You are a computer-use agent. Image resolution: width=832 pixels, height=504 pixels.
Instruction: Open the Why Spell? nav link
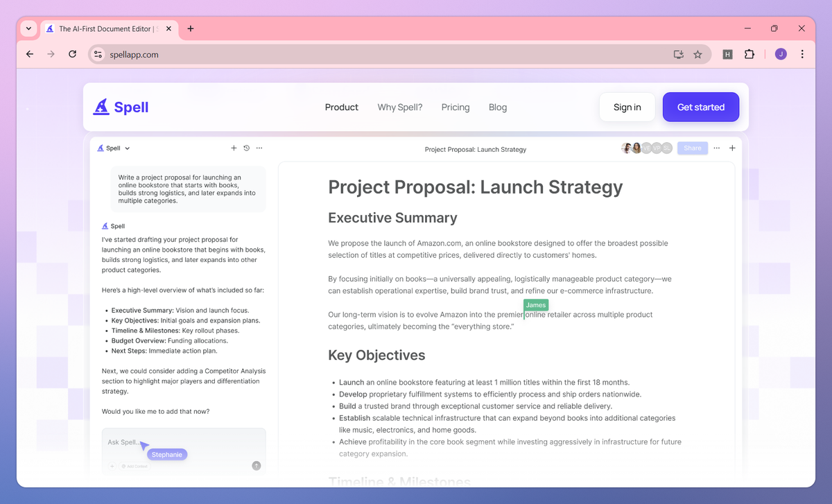click(x=400, y=107)
